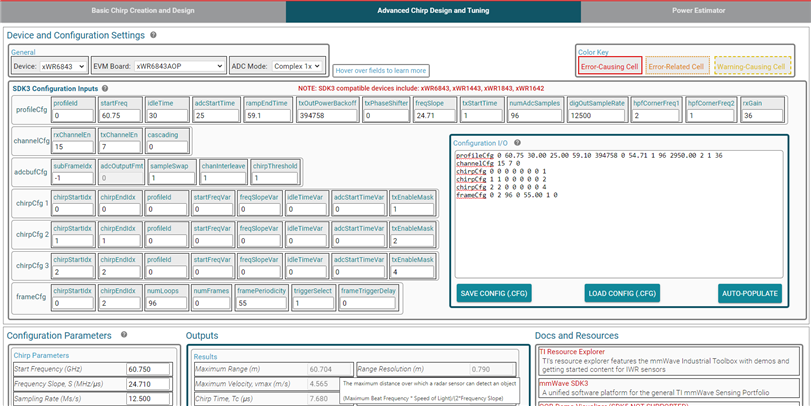The width and height of the screenshot is (811, 406).
Task: Click the Maximum Range (m) result value 60.704
Action: [330, 369]
